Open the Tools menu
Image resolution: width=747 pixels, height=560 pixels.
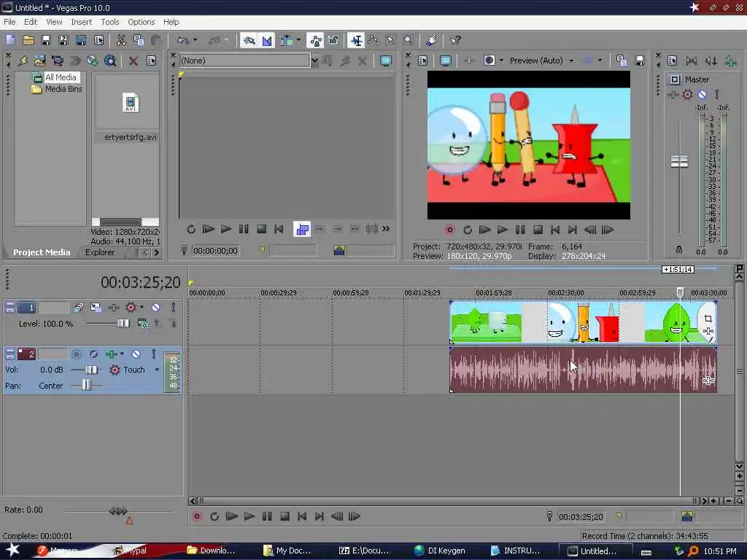[x=110, y=22]
